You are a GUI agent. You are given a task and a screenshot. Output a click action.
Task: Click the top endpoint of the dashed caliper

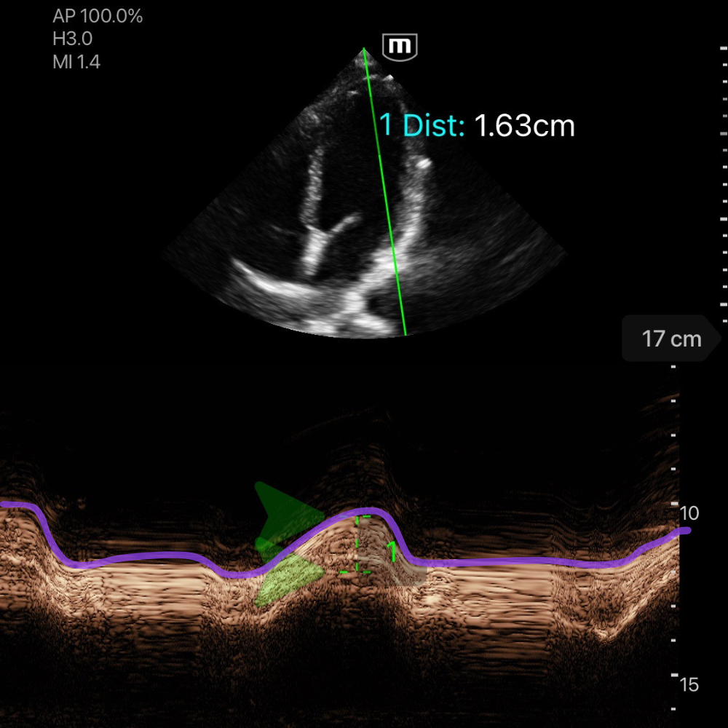click(x=357, y=517)
